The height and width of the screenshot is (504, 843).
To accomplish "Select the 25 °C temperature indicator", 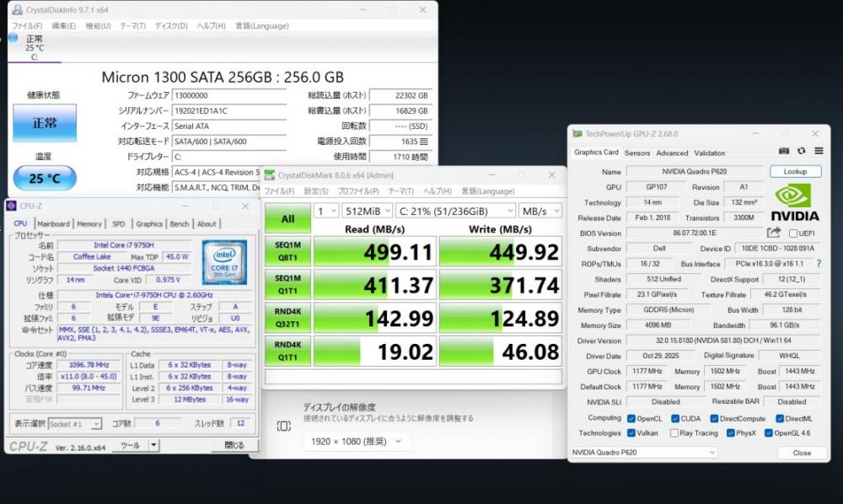I will coord(44,179).
